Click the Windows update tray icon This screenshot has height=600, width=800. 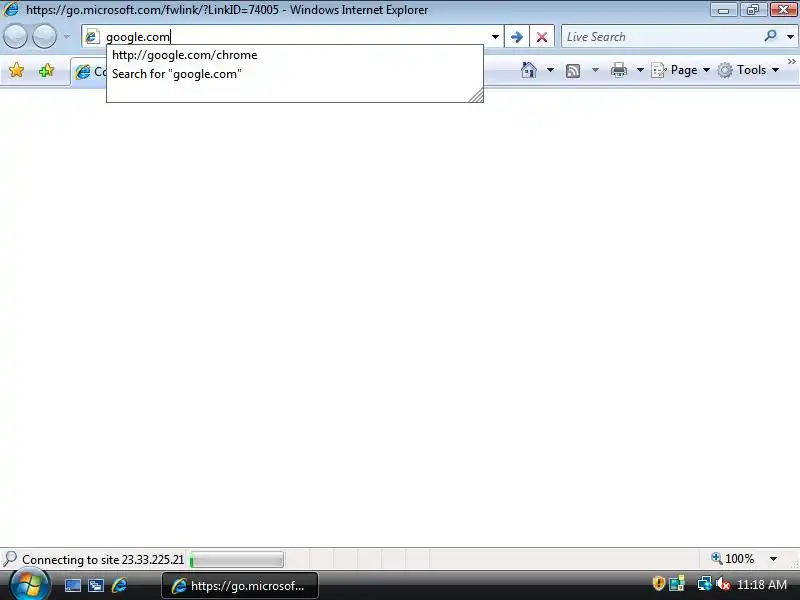tap(678, 583)
